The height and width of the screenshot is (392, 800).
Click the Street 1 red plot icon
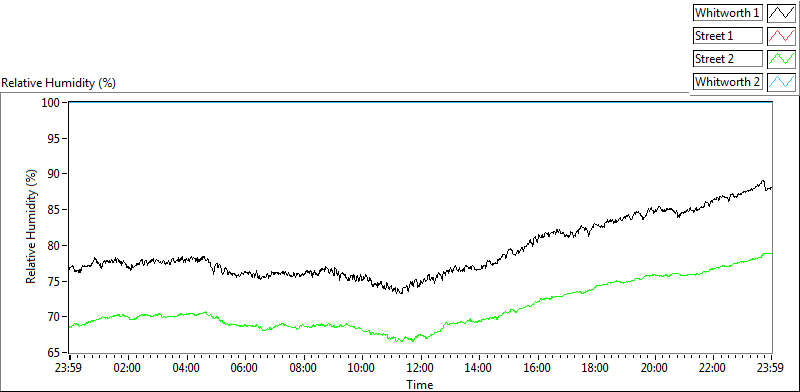tap(782, 36)
